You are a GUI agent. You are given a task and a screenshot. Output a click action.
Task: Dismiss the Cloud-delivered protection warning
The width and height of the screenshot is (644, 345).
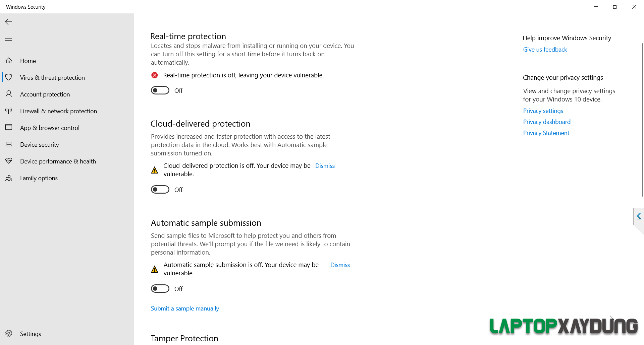[x=324, y=165]
